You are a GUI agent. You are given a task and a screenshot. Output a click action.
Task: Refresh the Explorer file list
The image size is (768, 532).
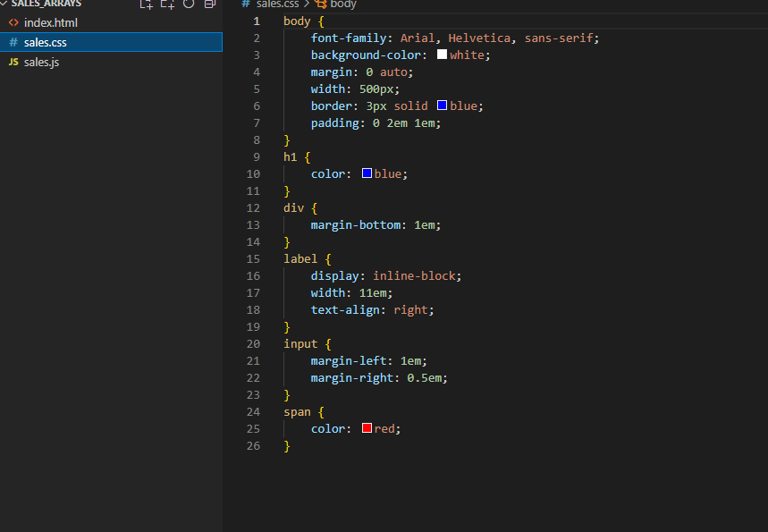click(186, 5)
